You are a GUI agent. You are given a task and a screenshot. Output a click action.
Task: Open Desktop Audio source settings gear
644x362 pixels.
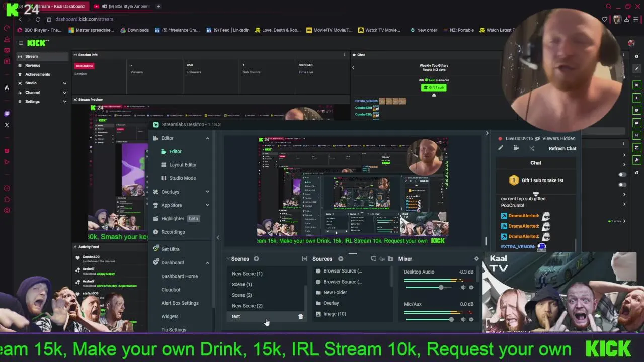point(471,287)
